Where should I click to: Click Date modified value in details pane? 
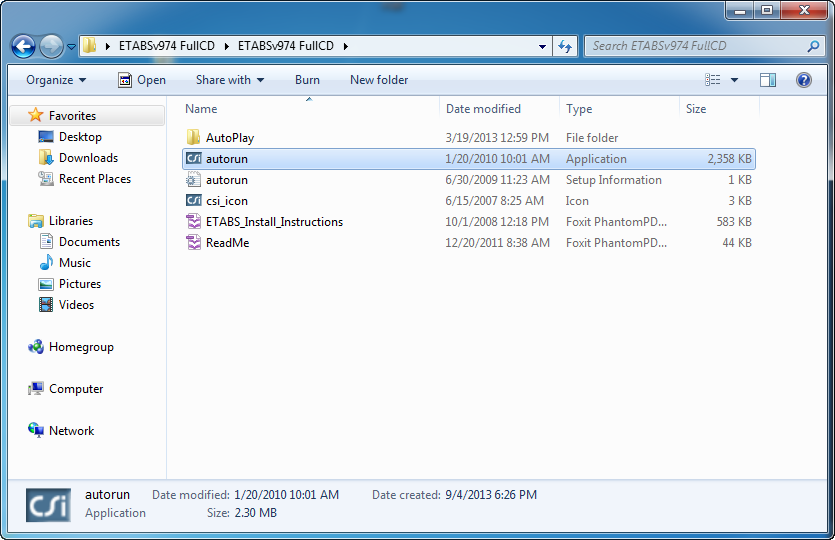286,495
